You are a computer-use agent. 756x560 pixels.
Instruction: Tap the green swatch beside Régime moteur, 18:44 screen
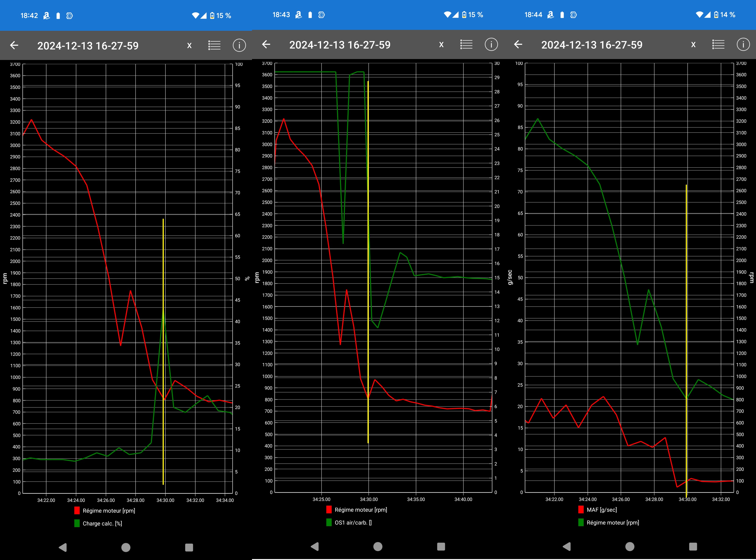(581, 522)
